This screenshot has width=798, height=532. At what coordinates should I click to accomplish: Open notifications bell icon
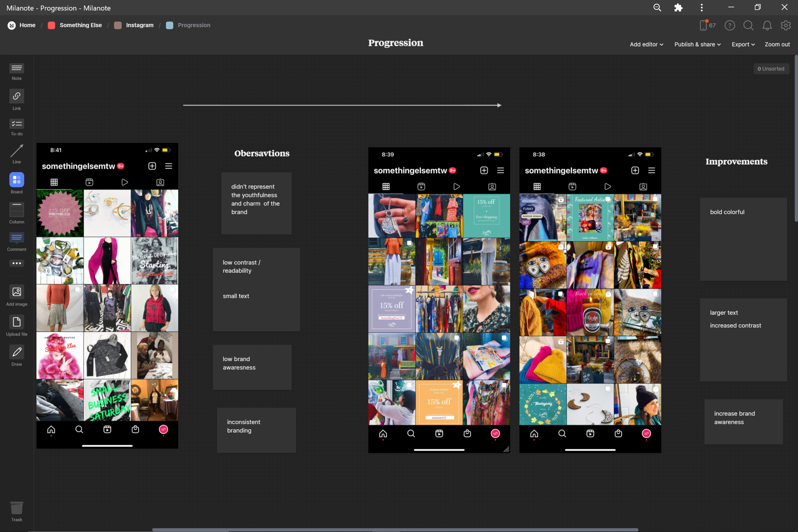click(767, 26)
